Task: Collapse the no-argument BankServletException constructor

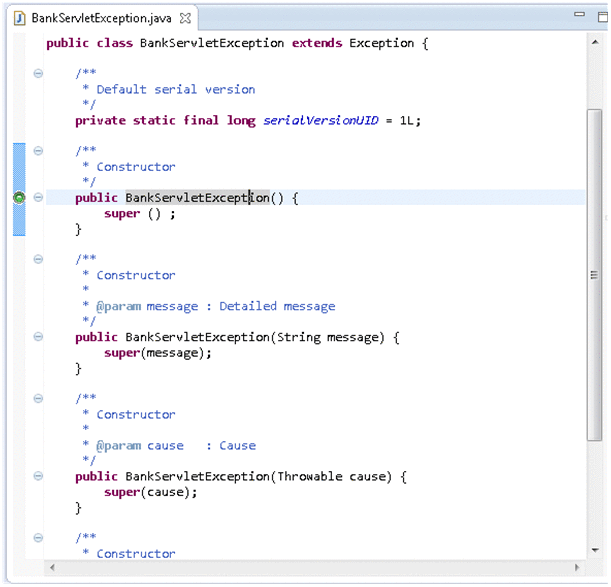Action: pyautogui.click(x=38, y=197)
